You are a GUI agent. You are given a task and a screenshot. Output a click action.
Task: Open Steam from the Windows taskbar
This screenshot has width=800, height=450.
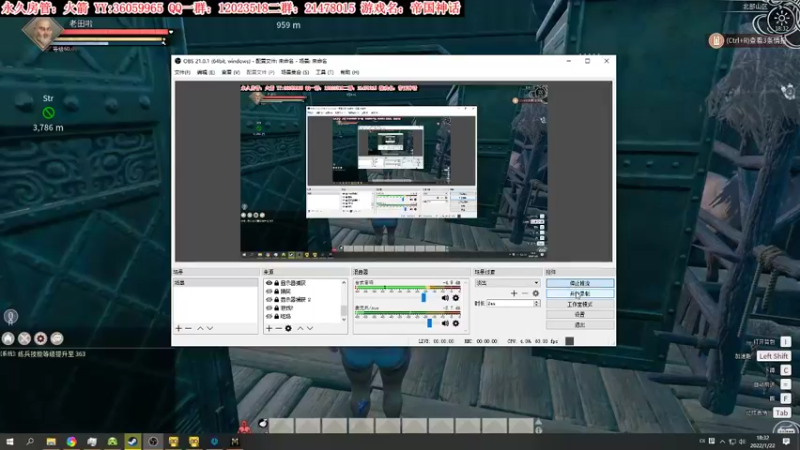point(133,441)
